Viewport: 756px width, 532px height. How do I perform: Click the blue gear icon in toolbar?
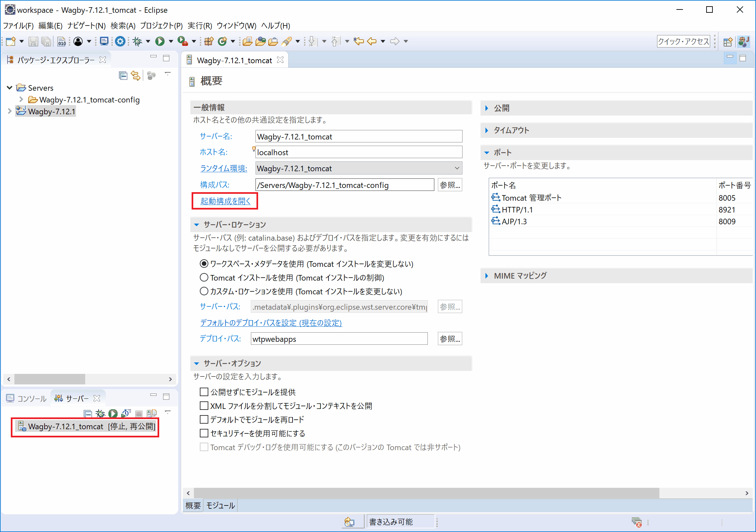coord(120,41)
